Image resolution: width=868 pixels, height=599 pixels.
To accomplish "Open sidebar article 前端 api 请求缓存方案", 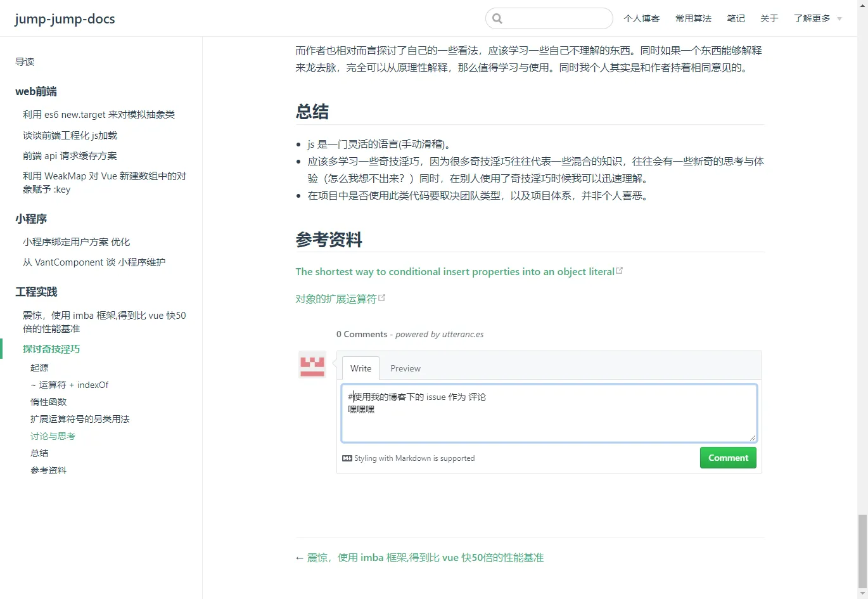I will (70, 156).
